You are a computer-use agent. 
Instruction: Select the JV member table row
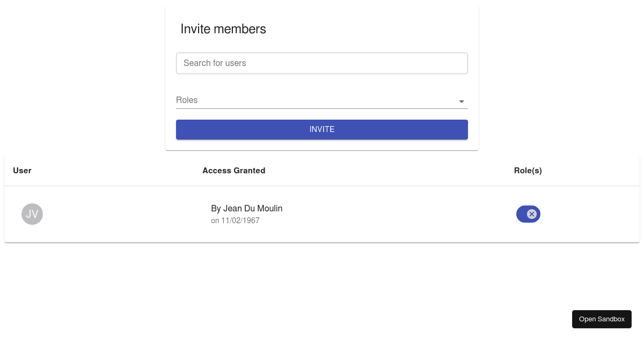coord(322,214)
